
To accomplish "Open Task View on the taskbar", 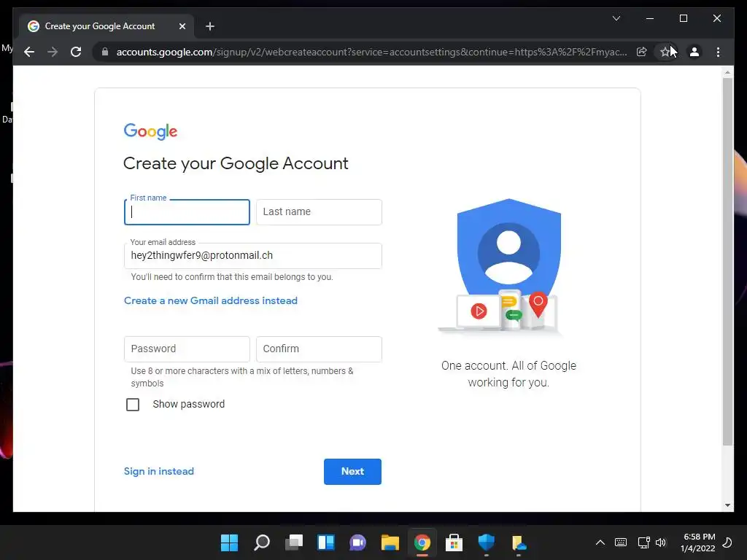I will 294,542.
